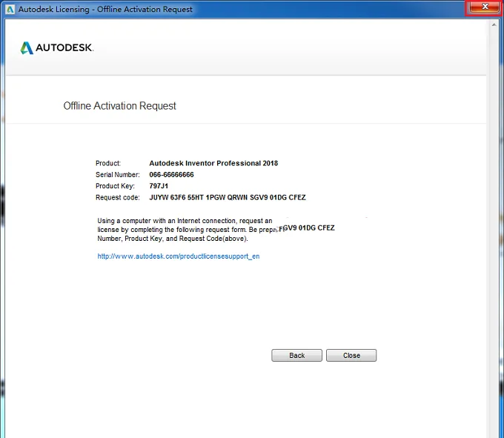Click the Close button in dialog
The height and width of the screenshot is (438, 504).
point(351,355)
